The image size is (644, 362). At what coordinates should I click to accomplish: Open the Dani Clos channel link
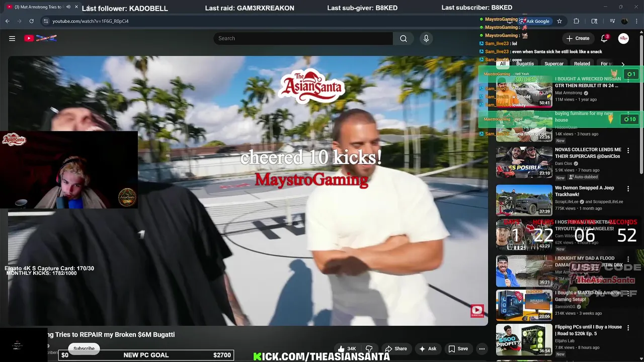pos(564,163)
